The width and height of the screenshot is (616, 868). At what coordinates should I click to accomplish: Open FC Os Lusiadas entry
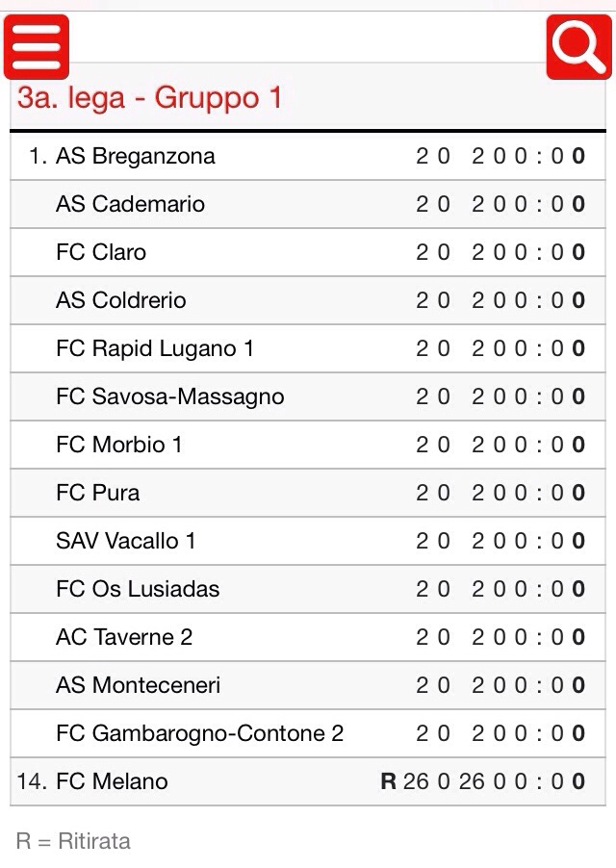point(308,590)
